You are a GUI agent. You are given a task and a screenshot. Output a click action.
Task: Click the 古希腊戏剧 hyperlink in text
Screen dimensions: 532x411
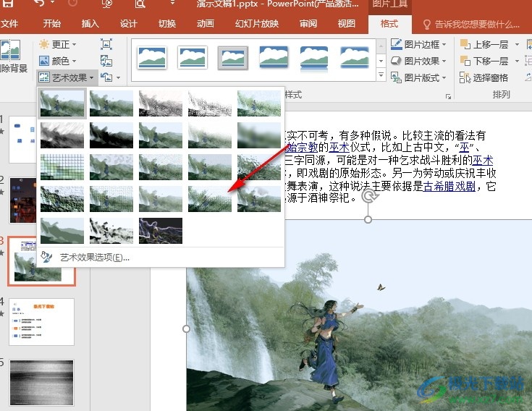pos(449,185)
